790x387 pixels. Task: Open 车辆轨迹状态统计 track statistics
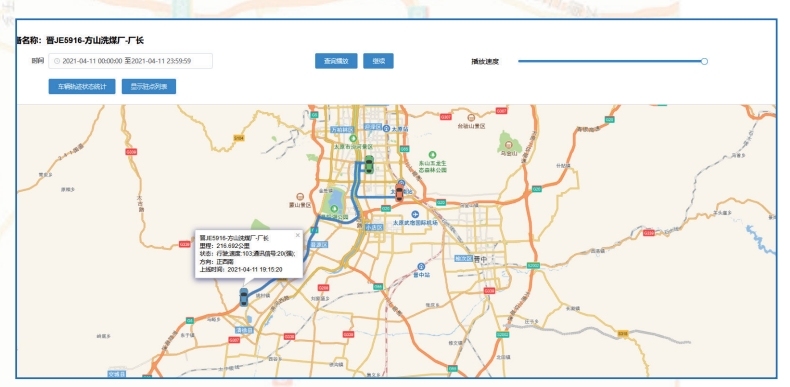[x=82, y=87]
